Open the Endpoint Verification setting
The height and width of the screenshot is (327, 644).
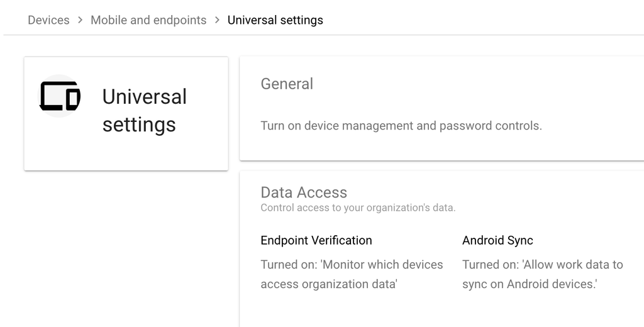(316, 240)
